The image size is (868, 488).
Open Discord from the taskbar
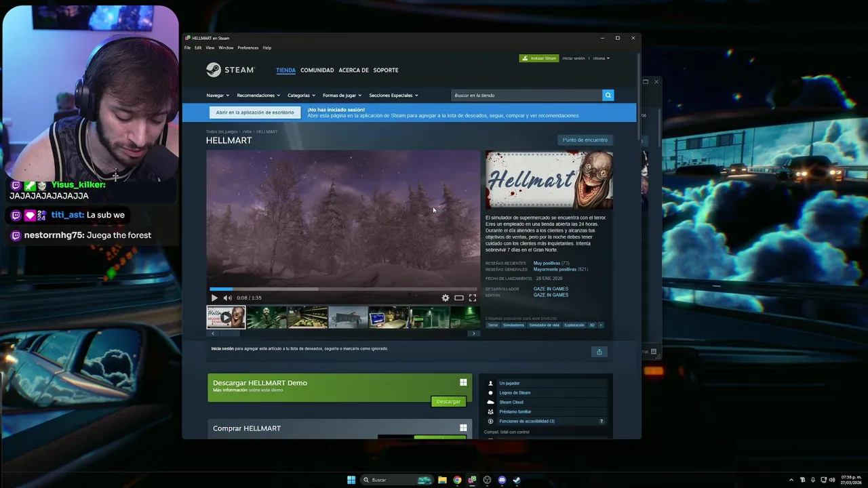tap(502, 480)
